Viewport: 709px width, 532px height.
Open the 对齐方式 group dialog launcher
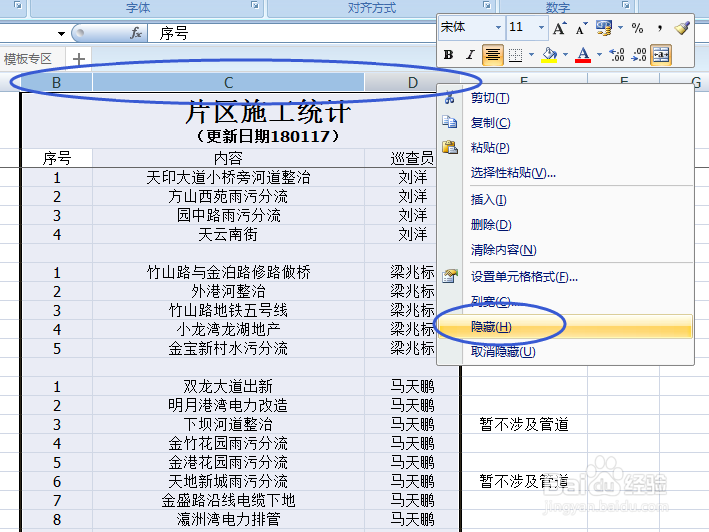click(487, 5)
